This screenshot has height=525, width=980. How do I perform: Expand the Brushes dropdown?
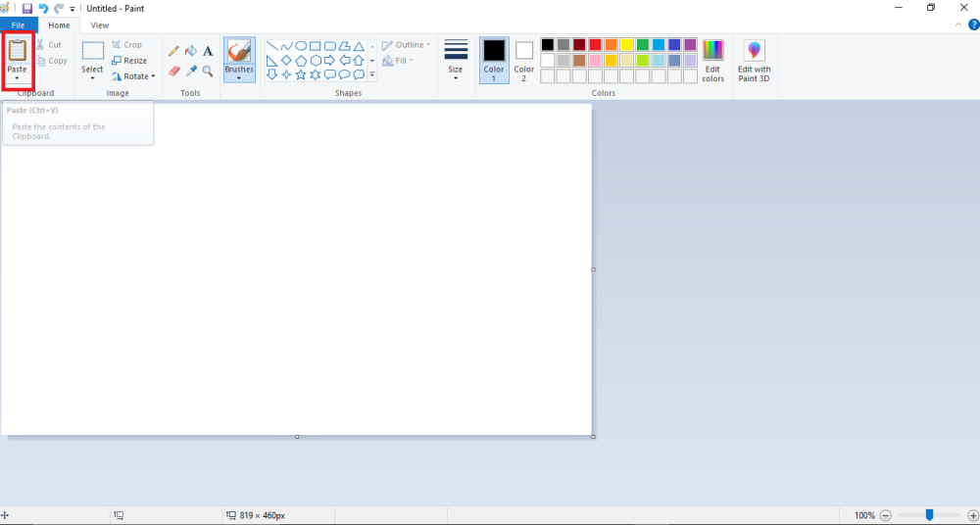tap(239, 77)
